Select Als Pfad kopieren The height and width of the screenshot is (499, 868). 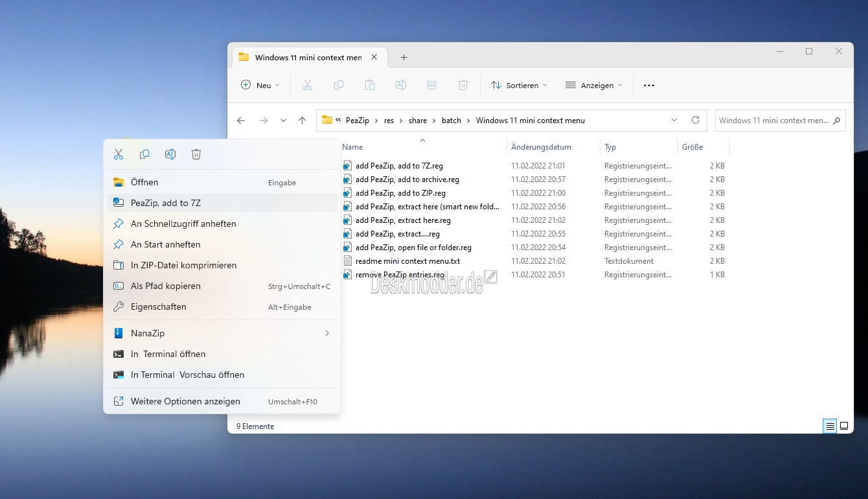[222, 286]
